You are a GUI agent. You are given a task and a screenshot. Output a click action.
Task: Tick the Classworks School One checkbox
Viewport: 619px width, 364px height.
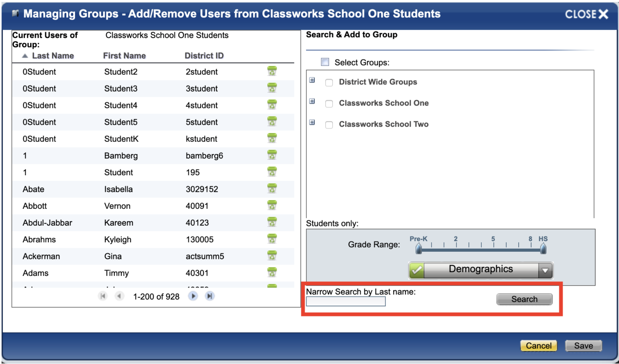tap(329, 104)
